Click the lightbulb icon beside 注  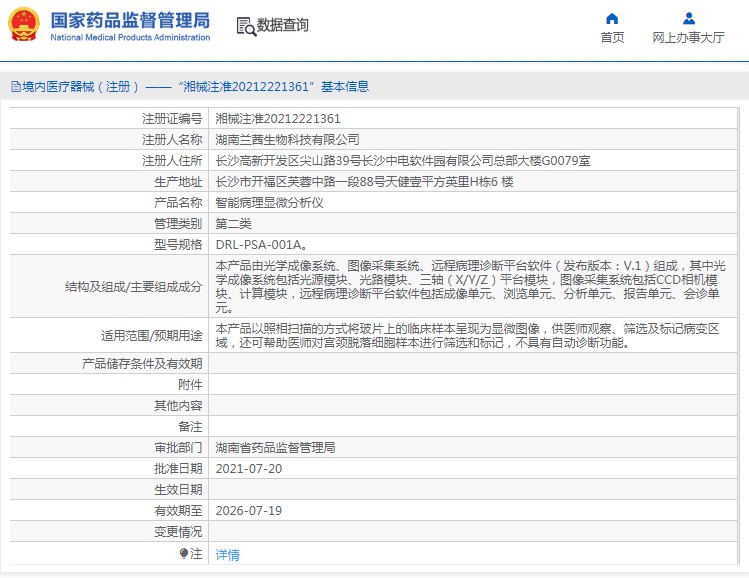coord(184,553)
